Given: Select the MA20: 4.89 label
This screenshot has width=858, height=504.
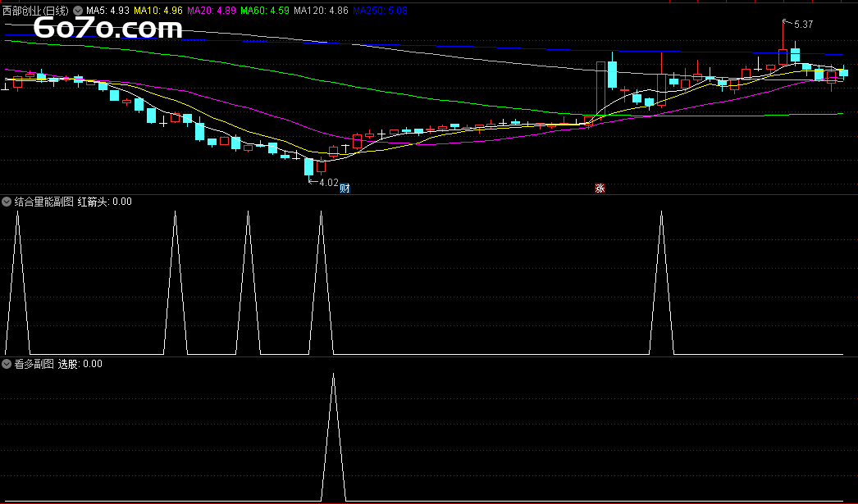Looking at the screenshot, I should tap(212, 11).
